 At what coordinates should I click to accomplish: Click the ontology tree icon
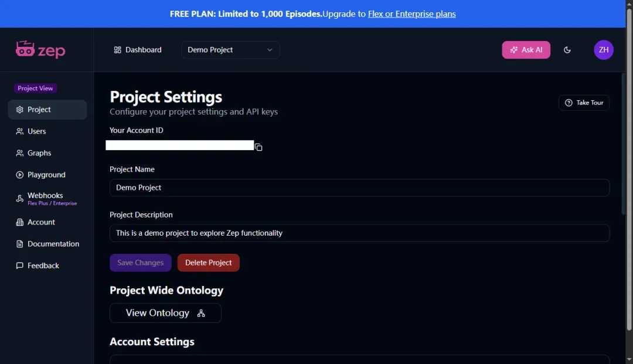click(201, 313)
